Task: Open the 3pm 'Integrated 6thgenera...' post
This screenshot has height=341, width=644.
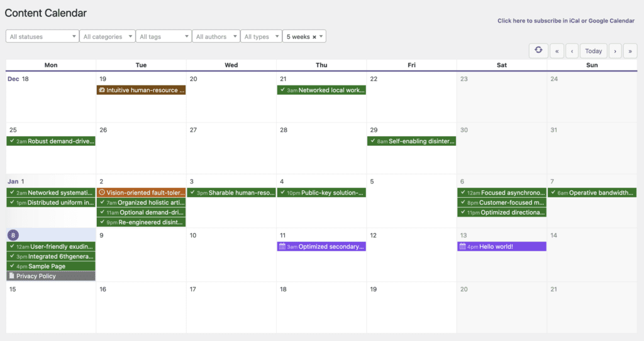Action: 51,256
